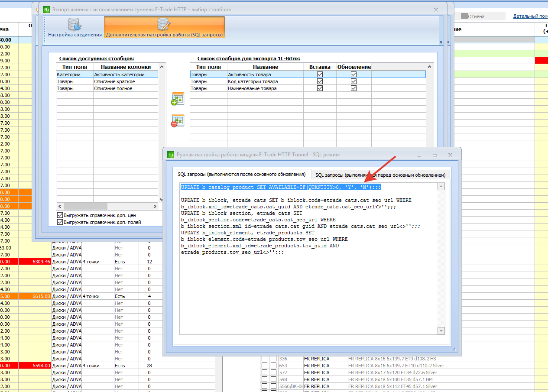Click right arrow of available columns horizontal scrollbar

tap(155, 207)
